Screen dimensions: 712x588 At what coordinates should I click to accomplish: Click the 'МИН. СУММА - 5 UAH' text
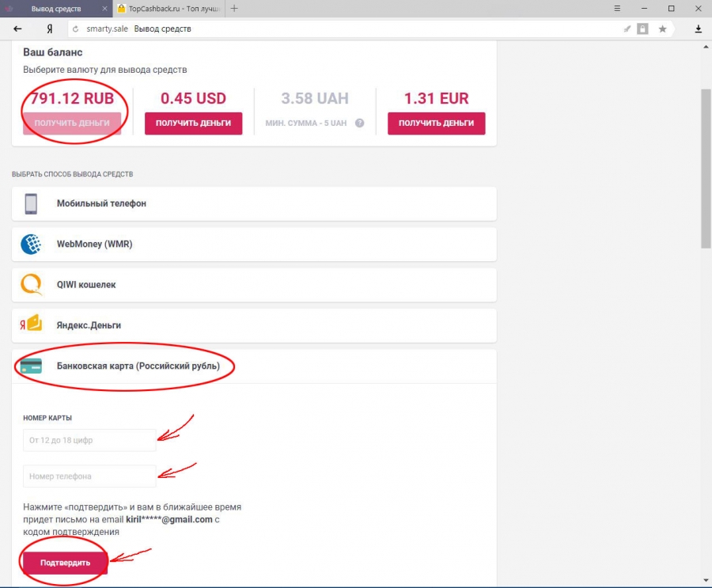tap(306, 123)
